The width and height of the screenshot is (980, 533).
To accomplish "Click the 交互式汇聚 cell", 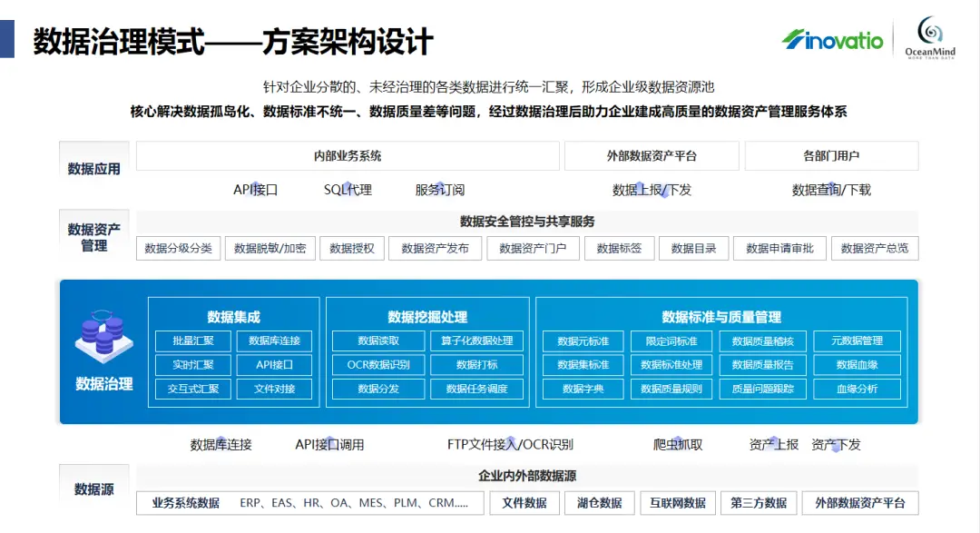I will click(193, 389).
